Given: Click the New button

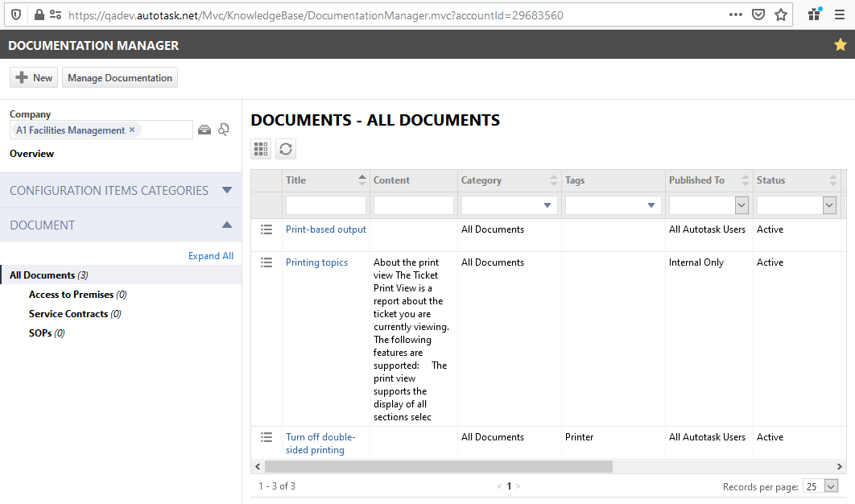Looking at the screenshot, I should click(34, 77).
